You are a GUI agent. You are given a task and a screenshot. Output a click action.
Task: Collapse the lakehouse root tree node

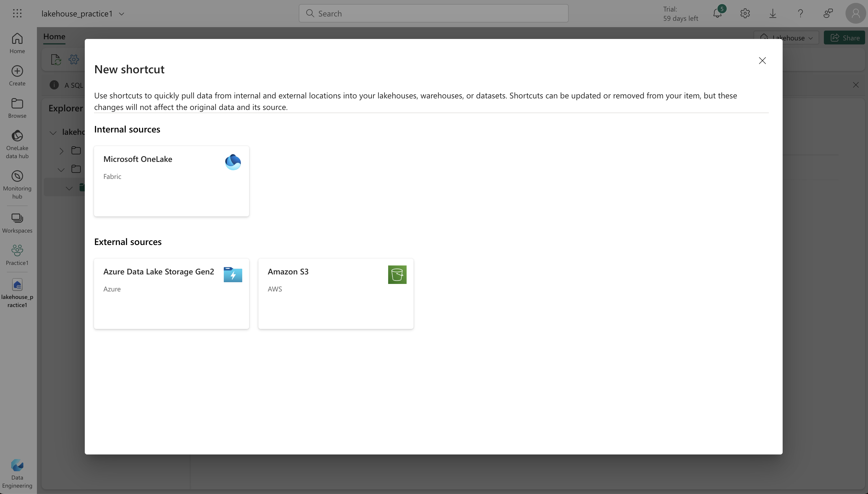53,132
